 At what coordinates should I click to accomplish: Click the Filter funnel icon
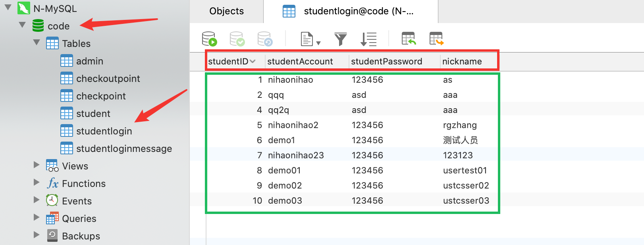340,39
